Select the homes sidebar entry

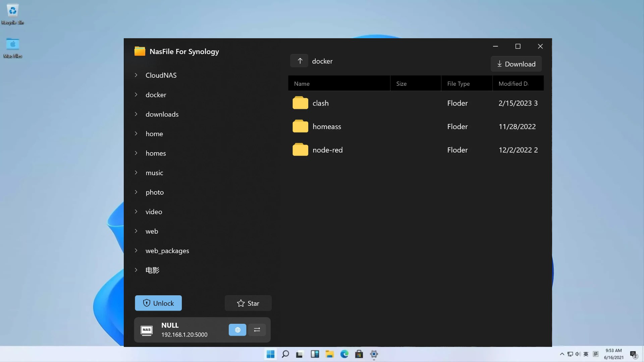click(x=156, y=153)
